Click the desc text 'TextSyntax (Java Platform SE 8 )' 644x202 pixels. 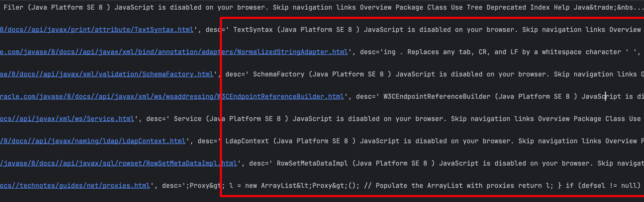pyautogui.click(x=296, y=30)
